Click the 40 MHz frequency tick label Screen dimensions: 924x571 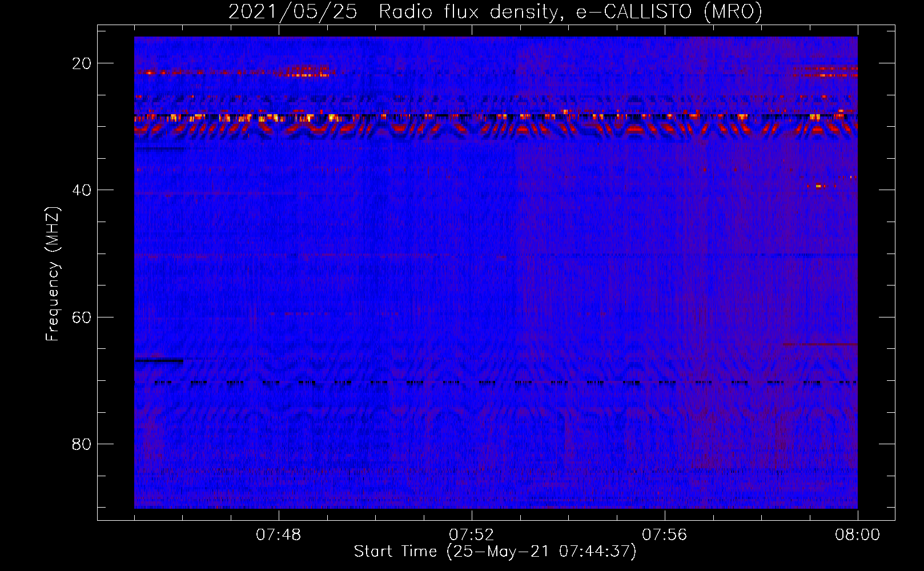[82, 190]
